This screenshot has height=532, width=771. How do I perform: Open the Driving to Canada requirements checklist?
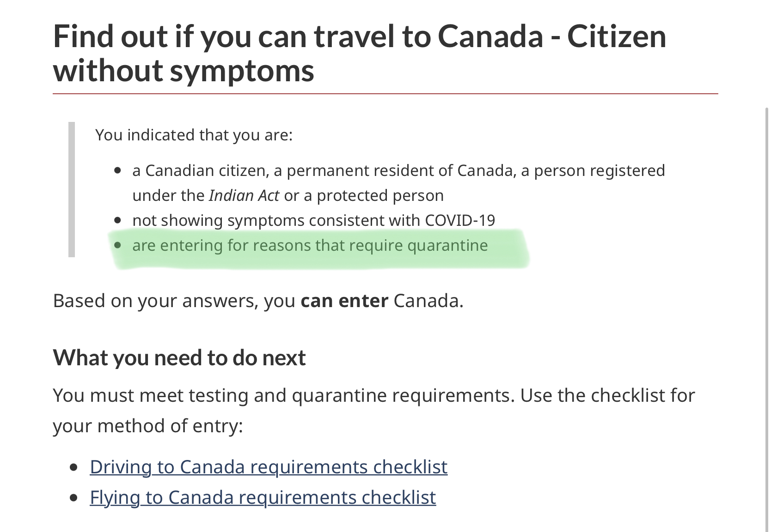pos(269,467)
